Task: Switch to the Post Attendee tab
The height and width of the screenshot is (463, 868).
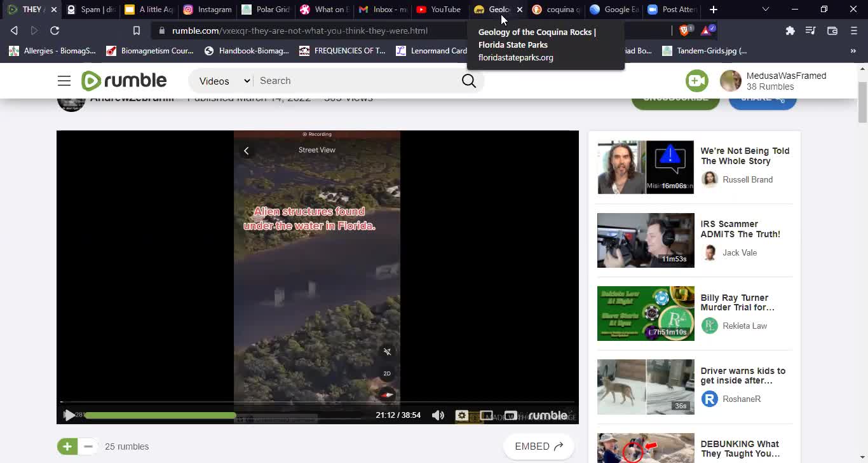Action: coord(672,10)
